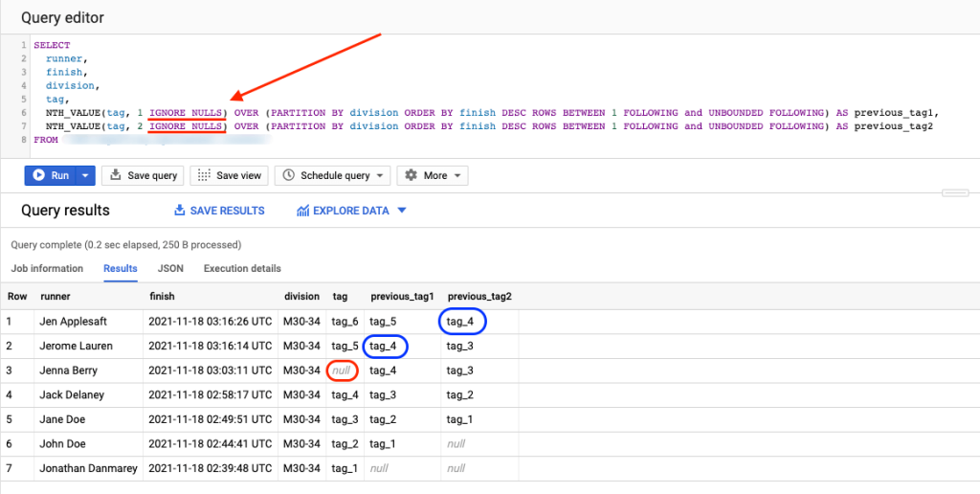Click finish time 03:16:26 UTC cell
The width and height of the screenshot is (980, 494).
(211, 322)
